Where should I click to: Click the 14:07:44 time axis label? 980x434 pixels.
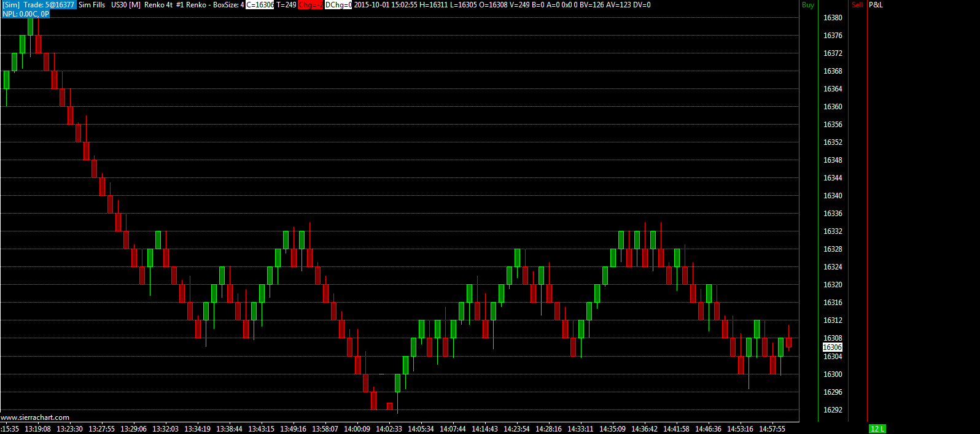453,429
